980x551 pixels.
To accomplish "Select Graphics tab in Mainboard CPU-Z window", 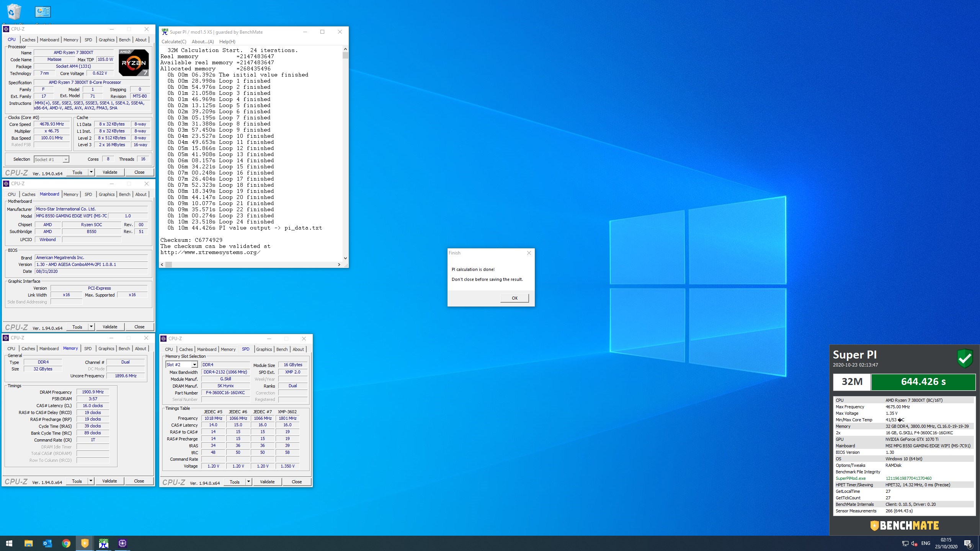I will pos(106,194).
